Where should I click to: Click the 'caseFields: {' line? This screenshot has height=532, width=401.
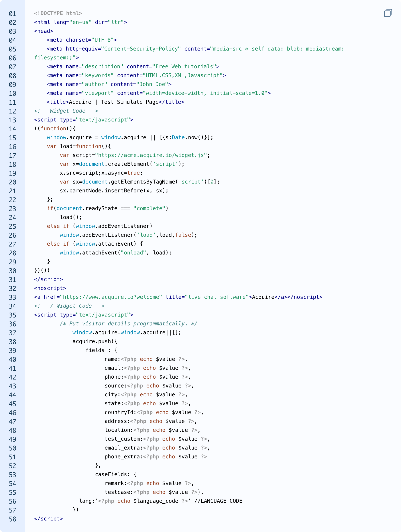point(116,475)
